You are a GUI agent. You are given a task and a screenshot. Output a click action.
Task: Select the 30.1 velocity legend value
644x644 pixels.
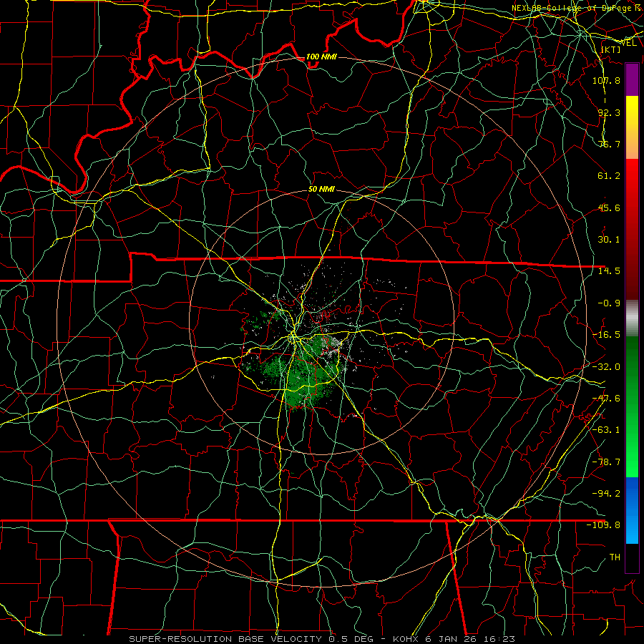[609, 240]
